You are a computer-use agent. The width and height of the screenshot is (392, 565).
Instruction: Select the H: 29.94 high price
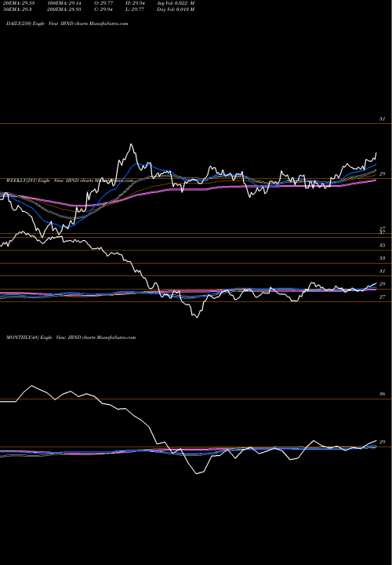[135, 3]
